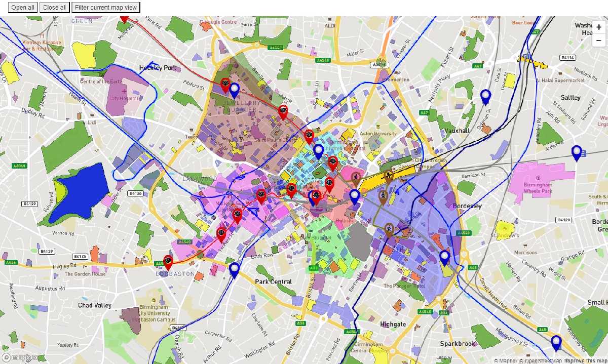Screen dimensions: 608x364
Task: Click the blue marker beside Bullring
Action: [x=355, y=196]
